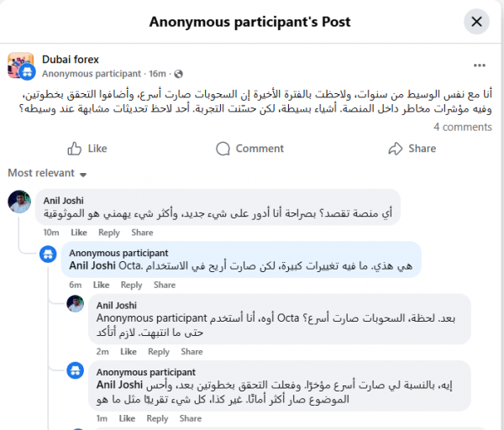Click the 16m post timestamp

click(157, 74)
